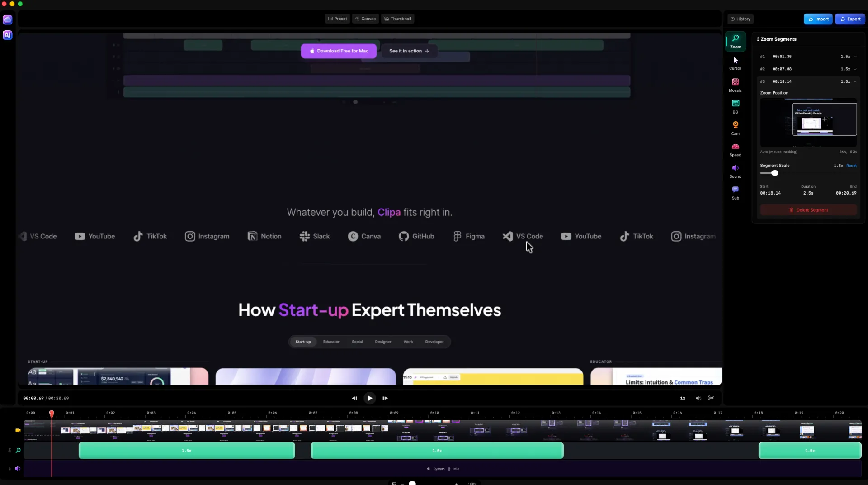Click the Export button
This screenshot has width=868, height=485.
coord(850,19)
